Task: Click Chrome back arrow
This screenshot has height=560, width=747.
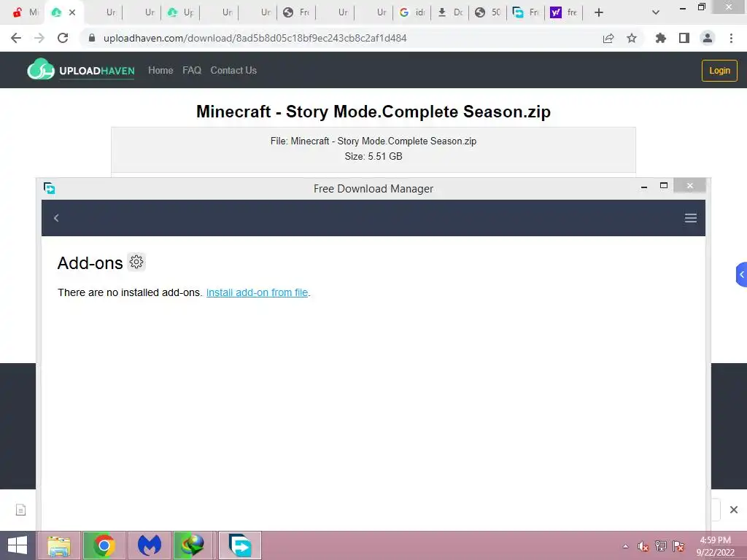Action: (16, 38)
